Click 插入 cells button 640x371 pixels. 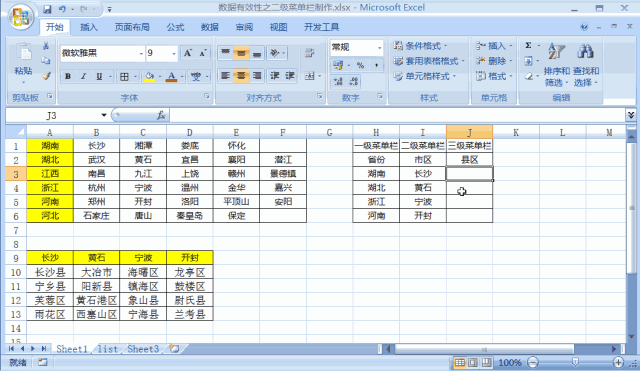pos(494,46)
